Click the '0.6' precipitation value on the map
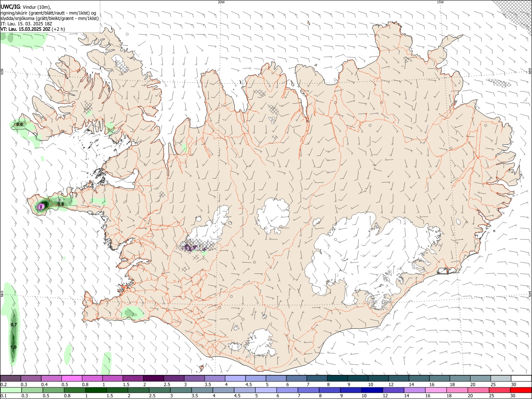532x399 pixels. point(20,124)
